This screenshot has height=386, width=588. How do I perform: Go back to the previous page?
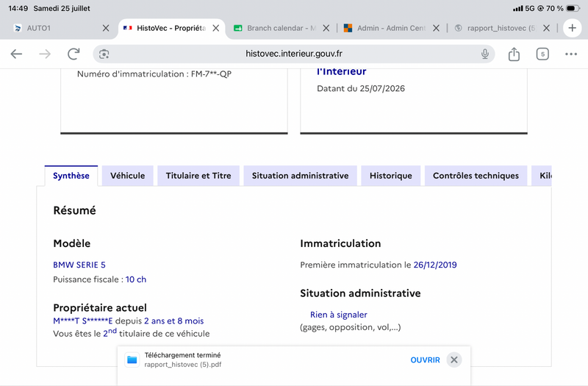click(x=16, y=54)
